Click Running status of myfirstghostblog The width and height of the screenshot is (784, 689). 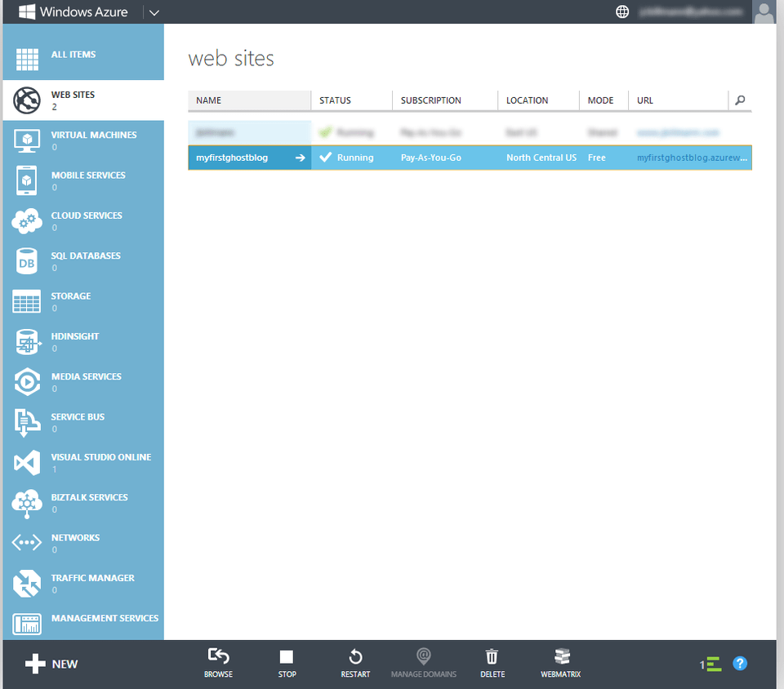(x=355, y=158)
